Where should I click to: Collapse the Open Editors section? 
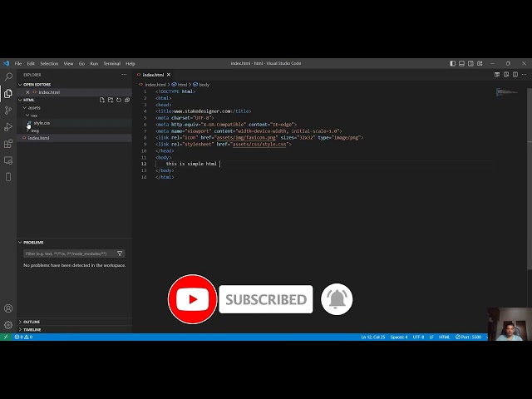[x=20, y=85]
